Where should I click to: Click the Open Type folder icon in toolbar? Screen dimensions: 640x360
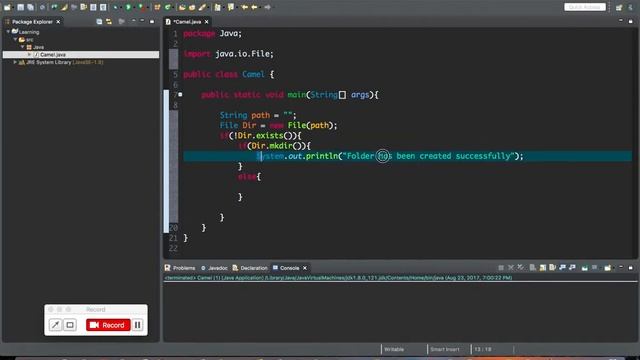pyautogui.click(x=182, y=7)
